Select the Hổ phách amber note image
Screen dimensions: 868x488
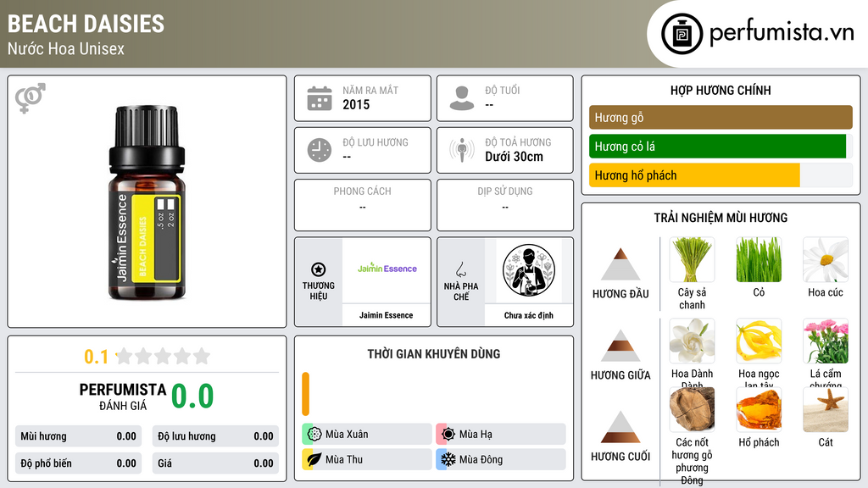point(759,409)
